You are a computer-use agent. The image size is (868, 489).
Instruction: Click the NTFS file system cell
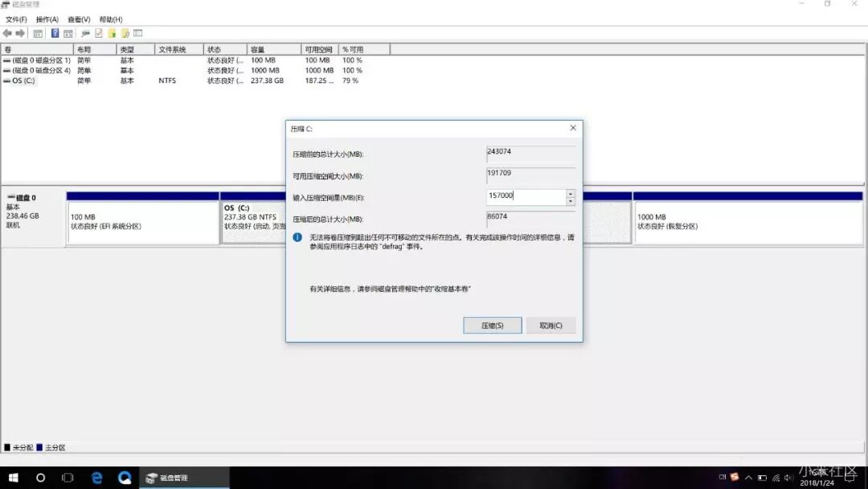pyautogui.click(x=167, y=80)
